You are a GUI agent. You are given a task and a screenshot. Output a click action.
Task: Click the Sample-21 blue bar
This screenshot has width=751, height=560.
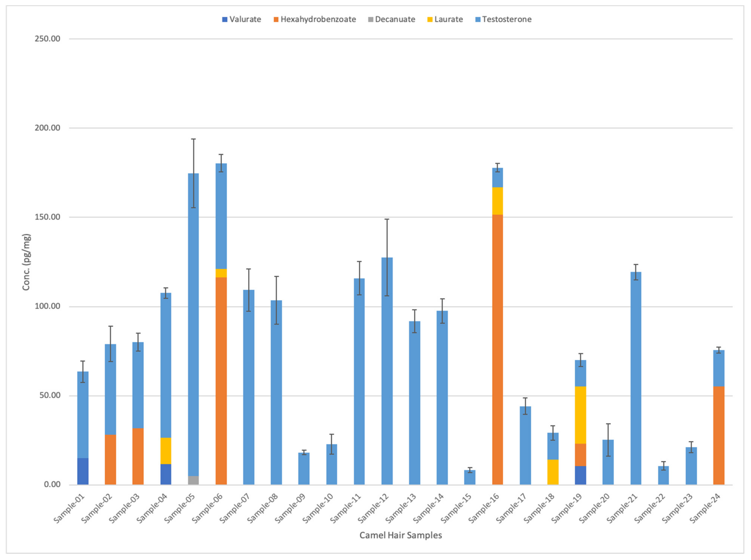(636, 378)
